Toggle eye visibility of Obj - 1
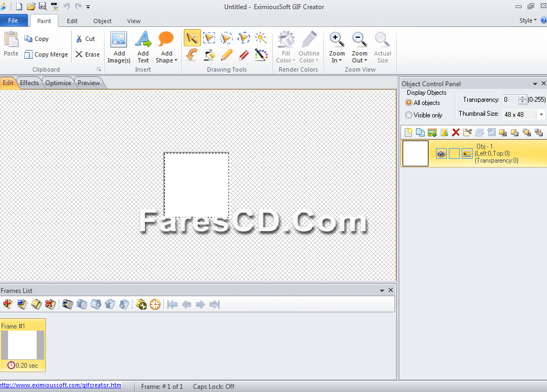This screenshot has width=547, height=392. [x=441, y=153]
